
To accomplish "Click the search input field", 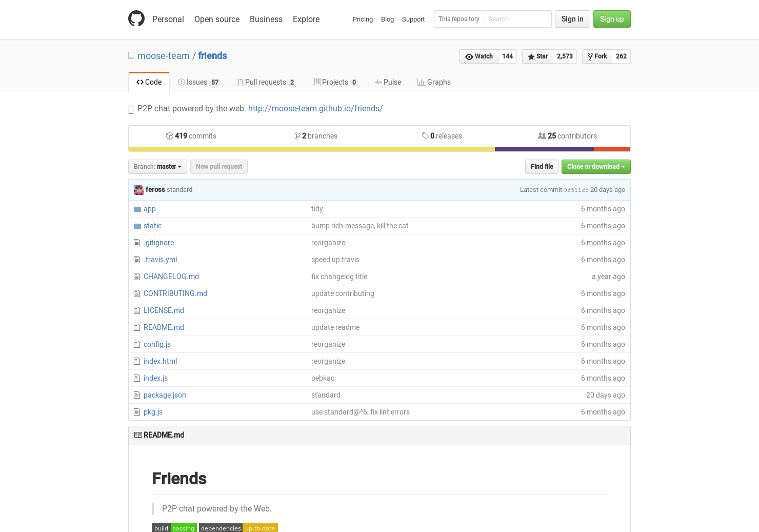I will tap(517, 19).
